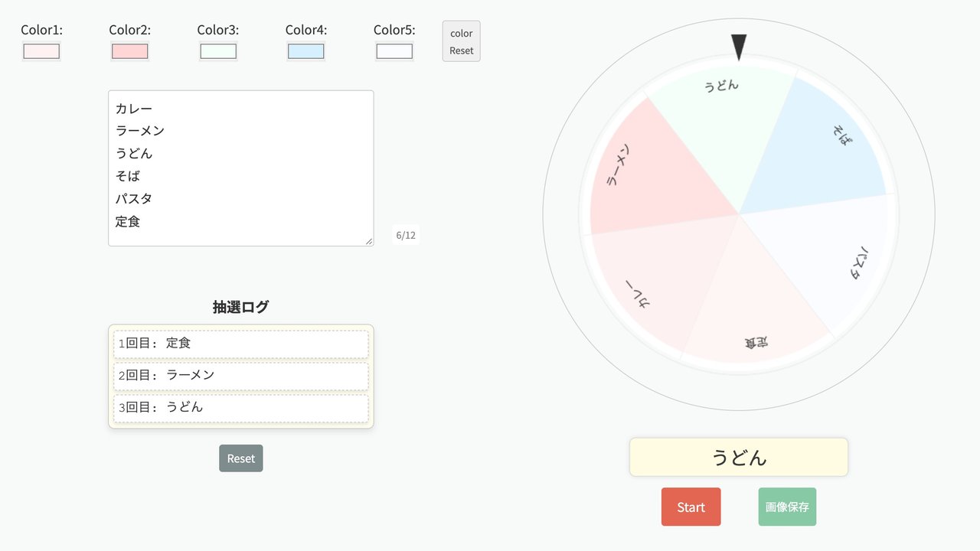Open the Color2 swatch picker
Viewport: 980px width, 551px height.
[129, 51]
